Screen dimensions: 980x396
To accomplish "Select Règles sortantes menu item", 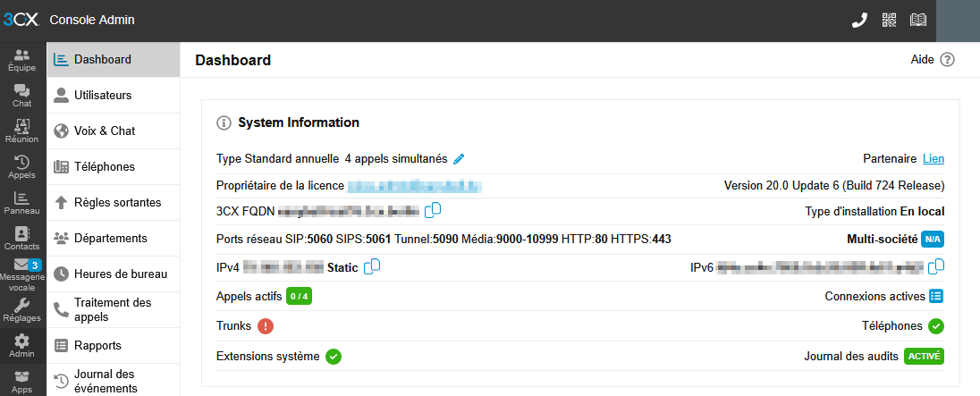I will click(x=114, y=203).
